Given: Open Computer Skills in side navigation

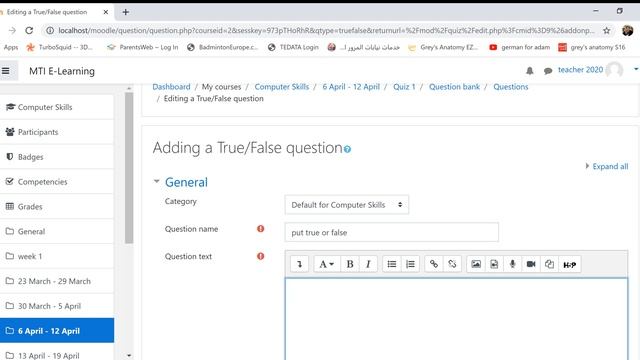Looking at the screenshot, I should (57, 107).
